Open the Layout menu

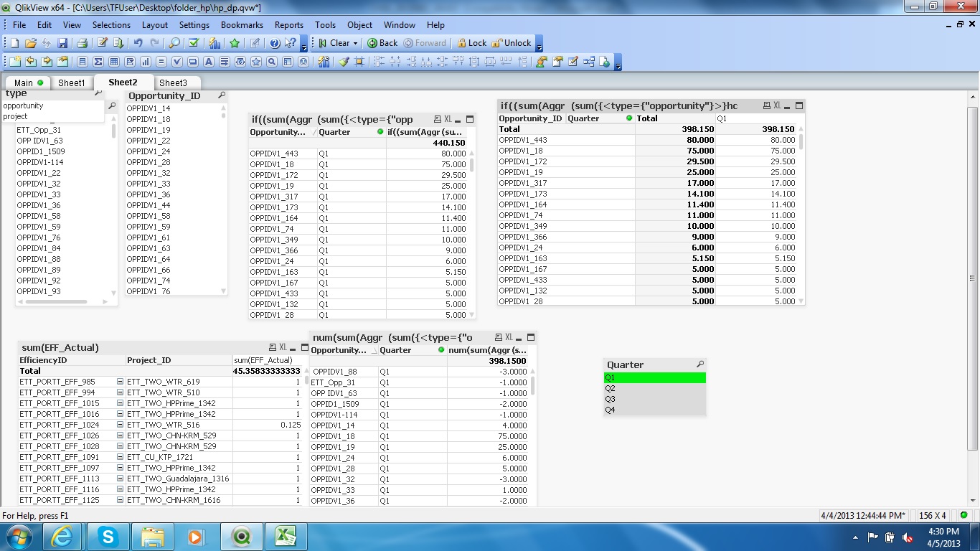click(x=155, y=24)
